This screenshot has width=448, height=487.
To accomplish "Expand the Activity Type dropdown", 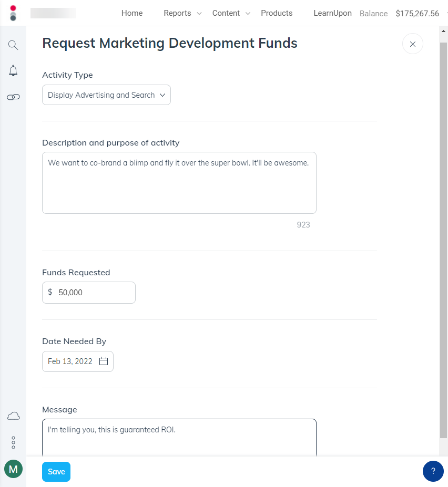I will pos(106,95).
